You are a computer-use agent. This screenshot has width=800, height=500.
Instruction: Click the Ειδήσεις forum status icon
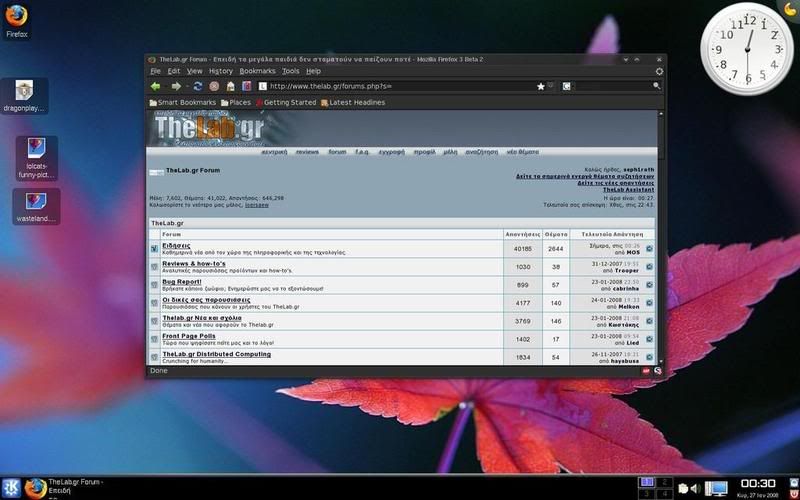(154, 248)
